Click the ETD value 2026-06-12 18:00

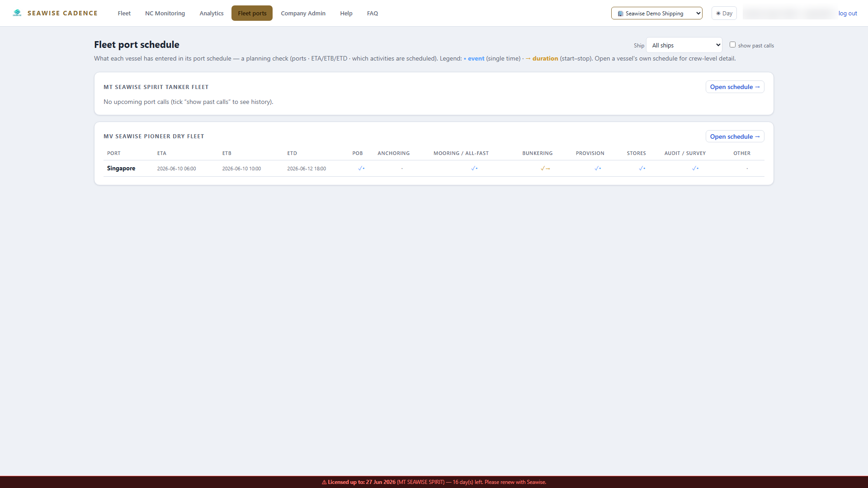pos(307,169)
